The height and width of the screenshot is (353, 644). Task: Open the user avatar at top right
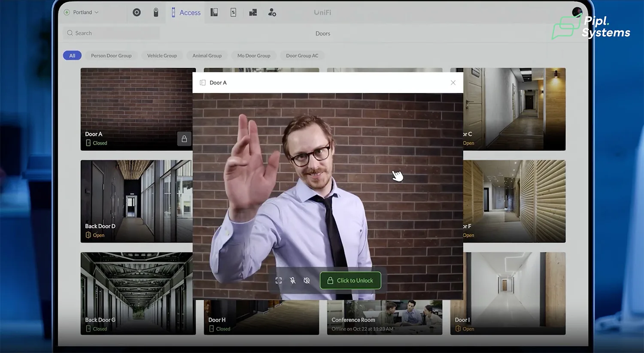[577, 12]
